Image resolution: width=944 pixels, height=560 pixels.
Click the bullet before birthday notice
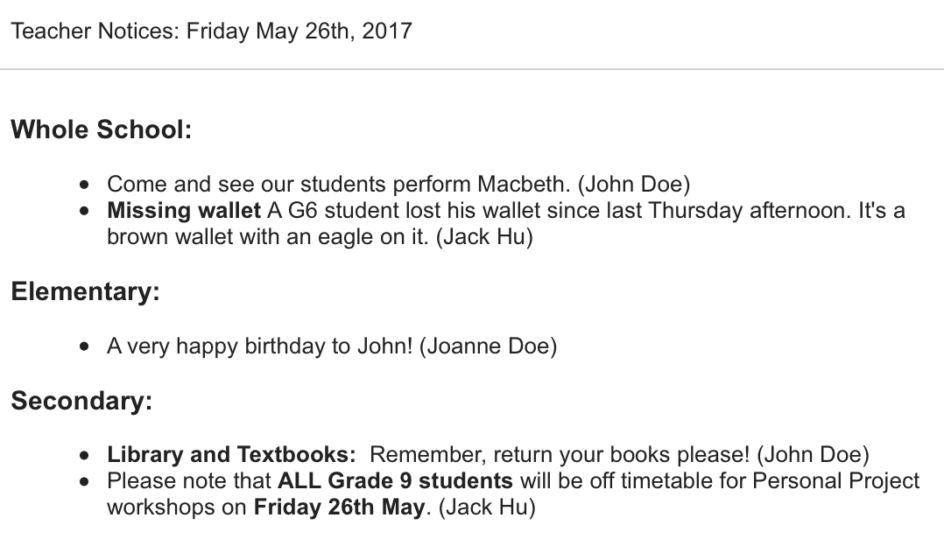[84, 347]
